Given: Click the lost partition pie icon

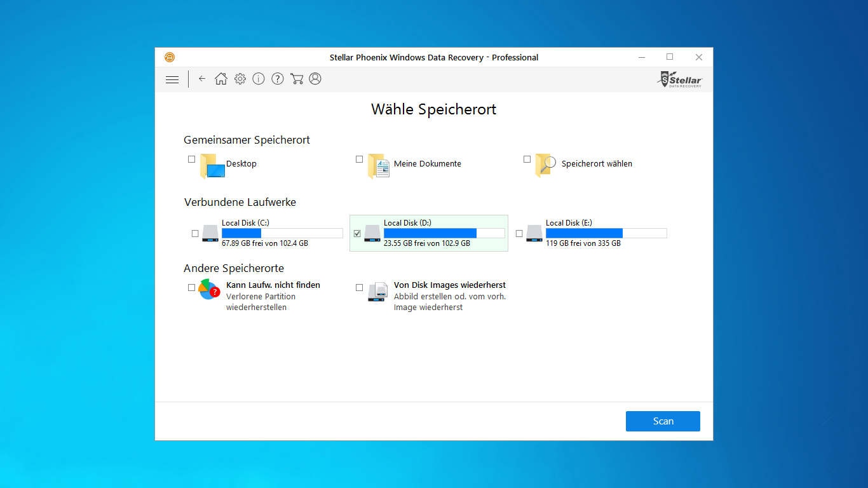Looking at the screenshot, I should (x=209, y=289).
